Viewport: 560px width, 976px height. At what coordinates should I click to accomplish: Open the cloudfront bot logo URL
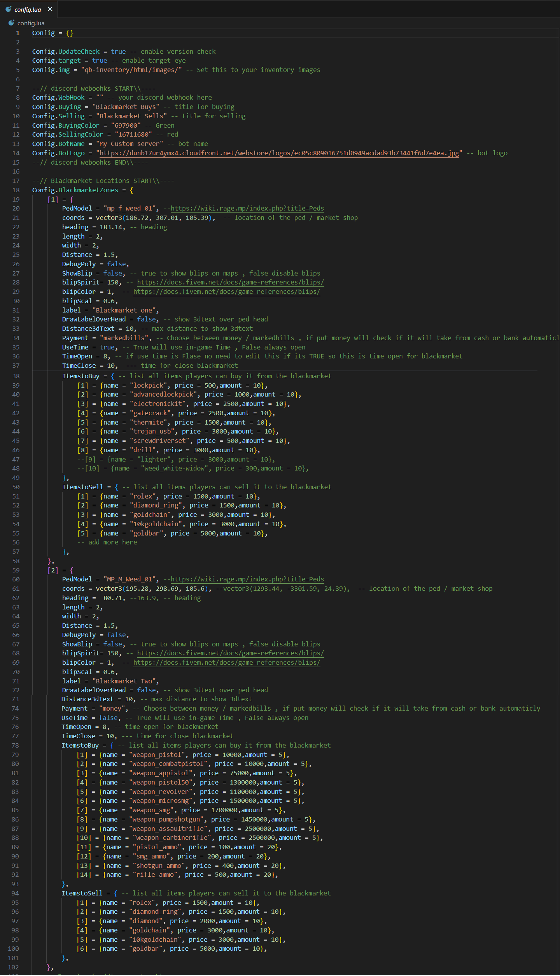click(279, 153)
